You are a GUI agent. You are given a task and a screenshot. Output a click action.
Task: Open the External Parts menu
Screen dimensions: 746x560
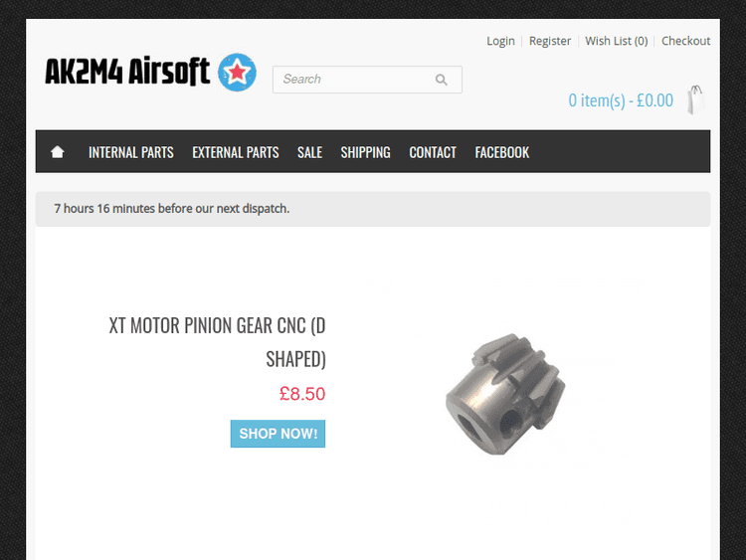tap(236, 152)
